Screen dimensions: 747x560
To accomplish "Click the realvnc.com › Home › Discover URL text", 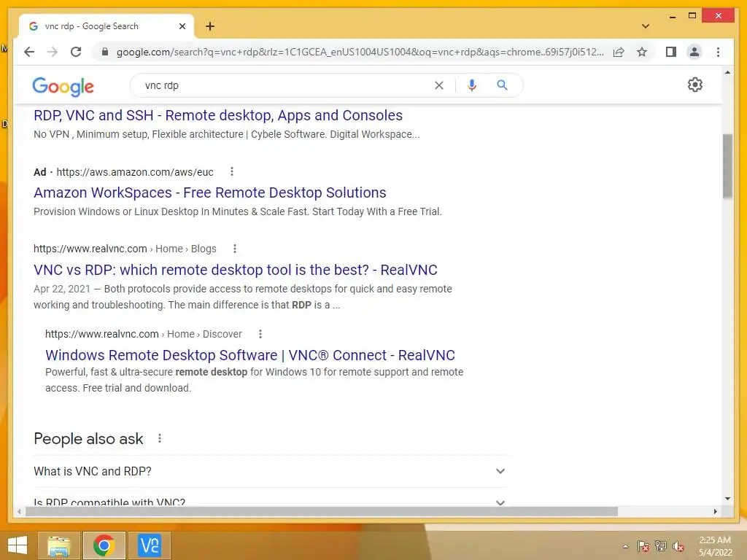I will coord(144,334).
